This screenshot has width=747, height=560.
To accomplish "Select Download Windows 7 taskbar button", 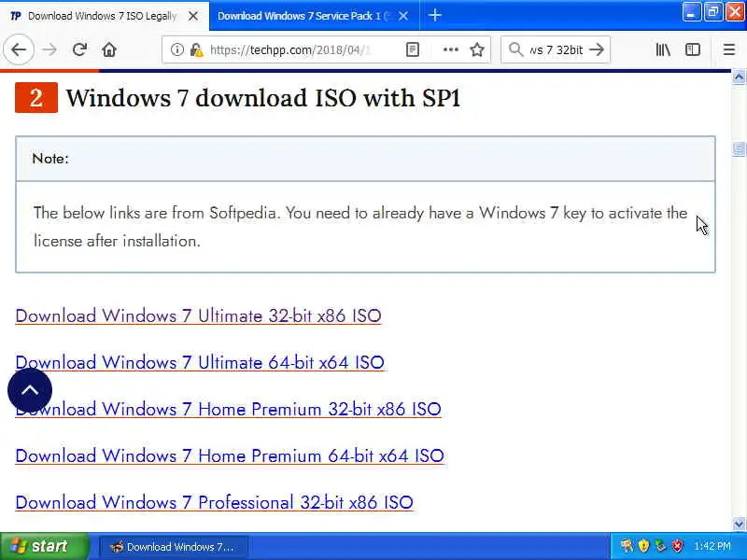I will (x=174, y=547).
